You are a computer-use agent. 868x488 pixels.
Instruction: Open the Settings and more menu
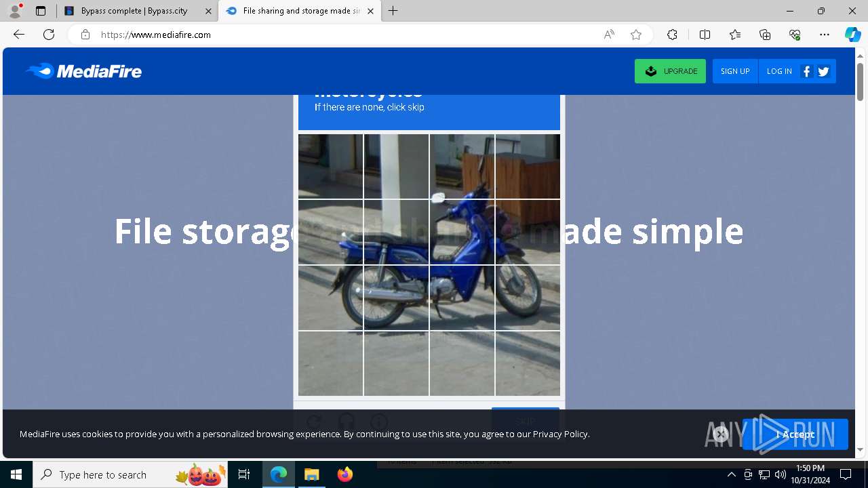(825, 35)
